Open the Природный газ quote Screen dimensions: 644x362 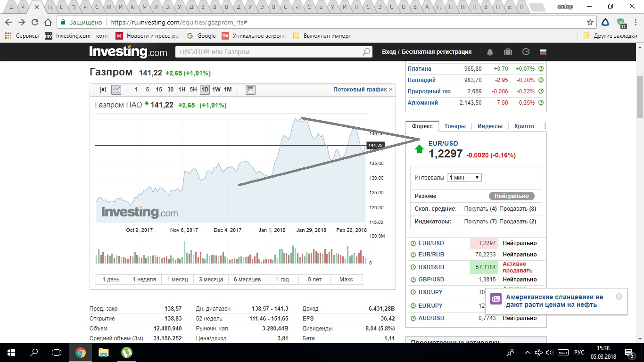429,91
